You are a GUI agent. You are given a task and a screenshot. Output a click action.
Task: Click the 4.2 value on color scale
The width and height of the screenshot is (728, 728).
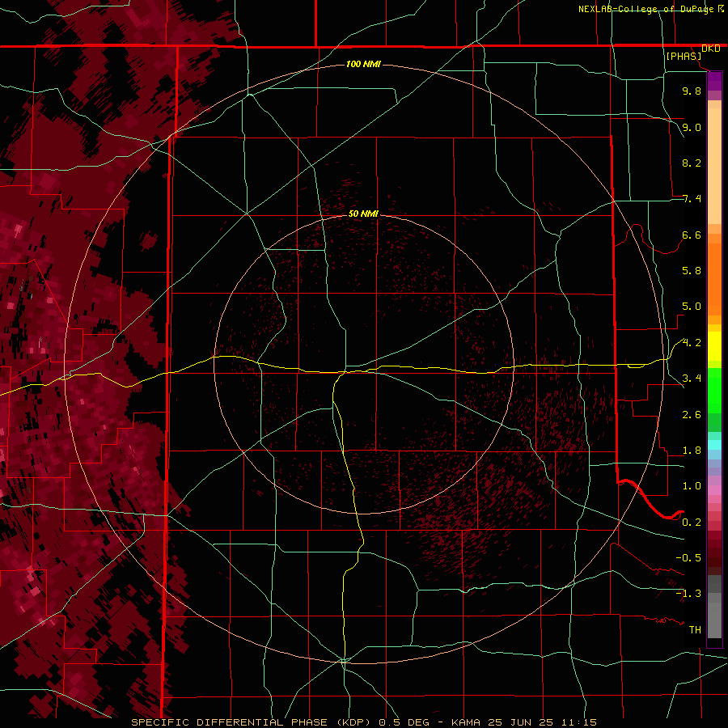pos(692,343)
